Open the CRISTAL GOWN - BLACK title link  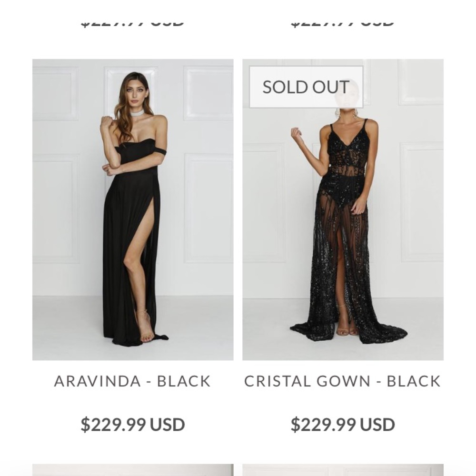[342, 381]
